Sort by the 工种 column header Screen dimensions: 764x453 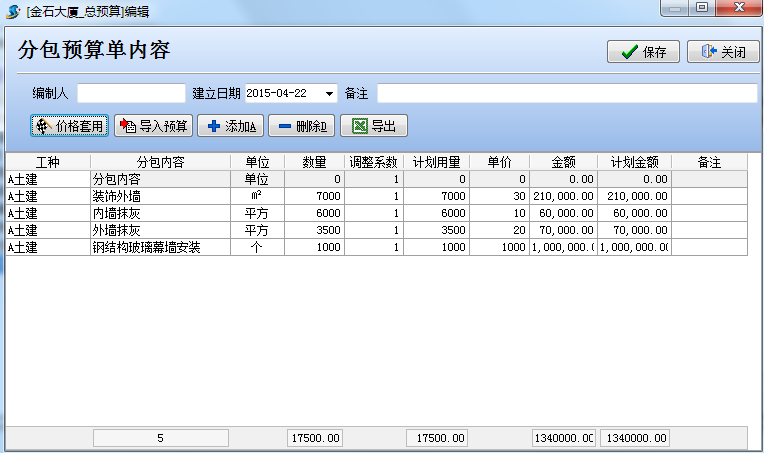(x=48, y=162)
